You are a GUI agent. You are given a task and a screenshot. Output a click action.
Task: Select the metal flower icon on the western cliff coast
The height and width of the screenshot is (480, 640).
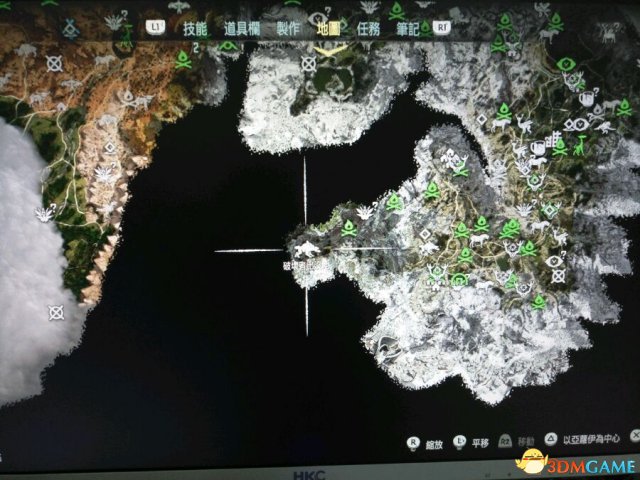(x=104, y=174)
